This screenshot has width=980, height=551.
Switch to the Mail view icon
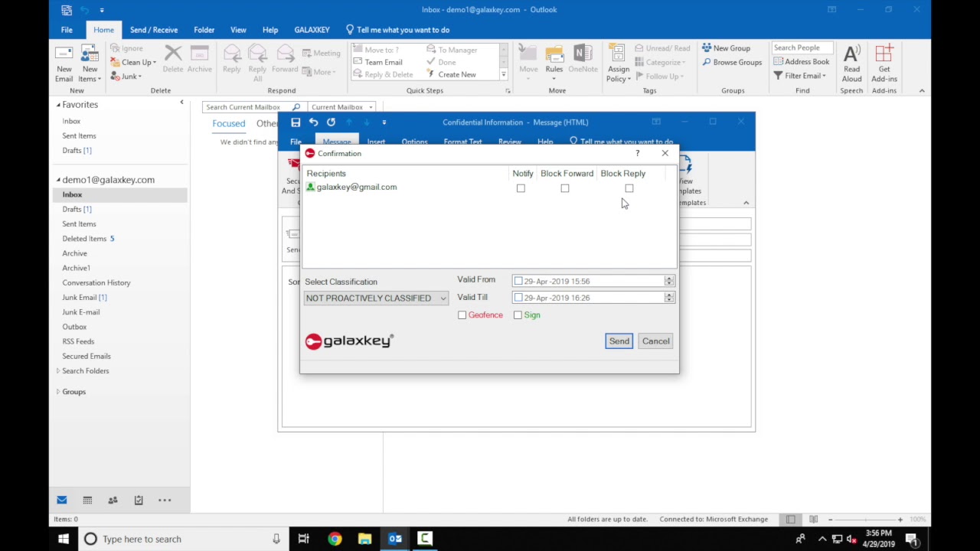62,500
